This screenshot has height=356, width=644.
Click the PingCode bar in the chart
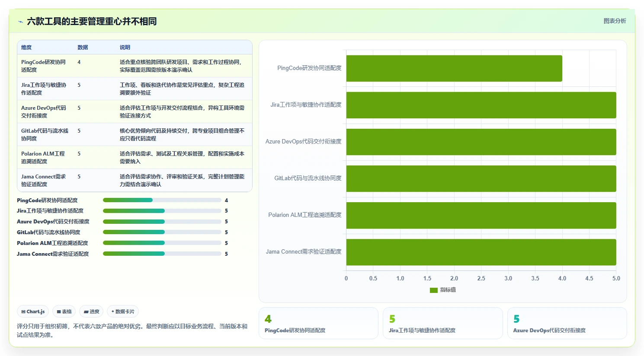(454, 68)
